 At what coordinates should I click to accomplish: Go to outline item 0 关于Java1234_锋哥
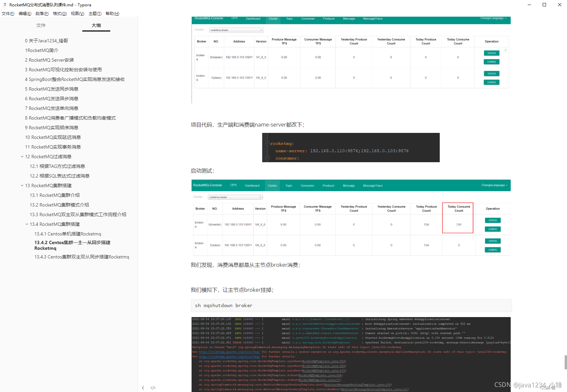point(46,41)
